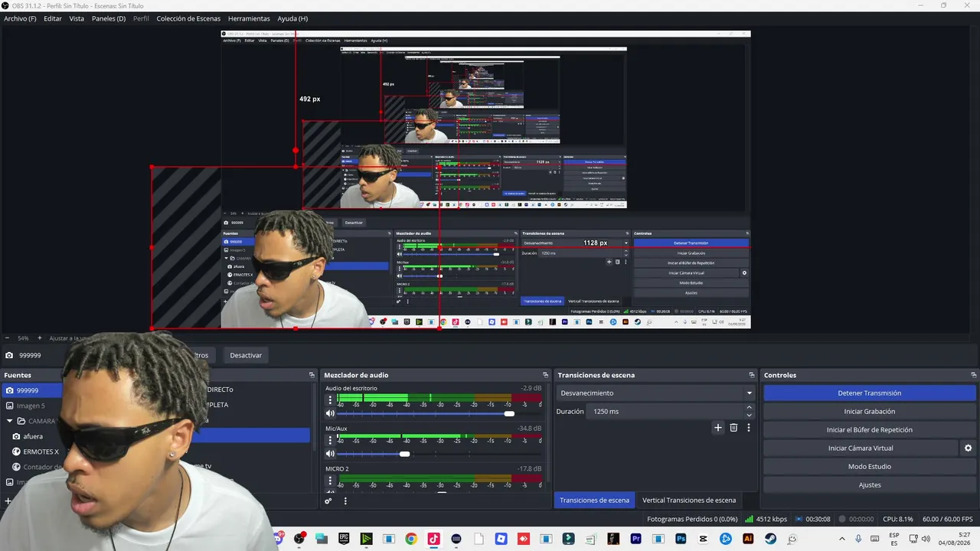Open MICRO 2 three-dot options menu
Screen dimensions: 980x551
(x=331, y=481)
